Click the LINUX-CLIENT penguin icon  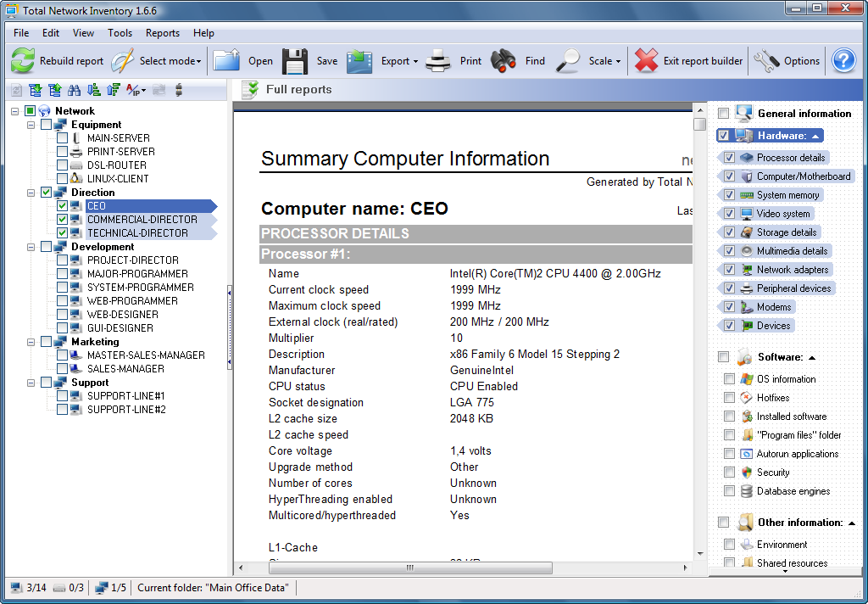pos(75,178)
